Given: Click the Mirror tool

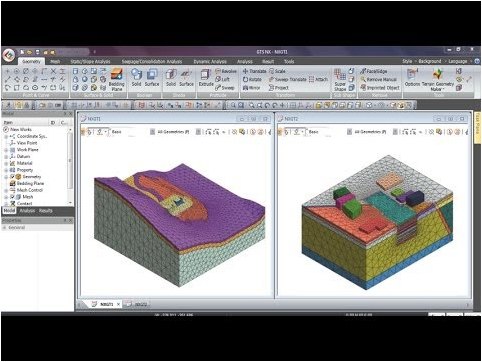Looking at the screenshot, I should point(252,88).
